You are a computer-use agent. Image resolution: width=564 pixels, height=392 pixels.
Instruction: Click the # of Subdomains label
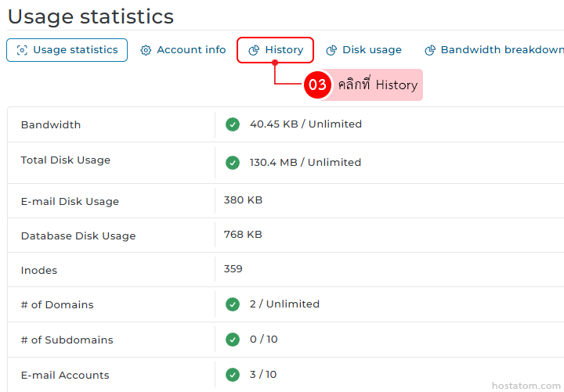click(67, 340)
